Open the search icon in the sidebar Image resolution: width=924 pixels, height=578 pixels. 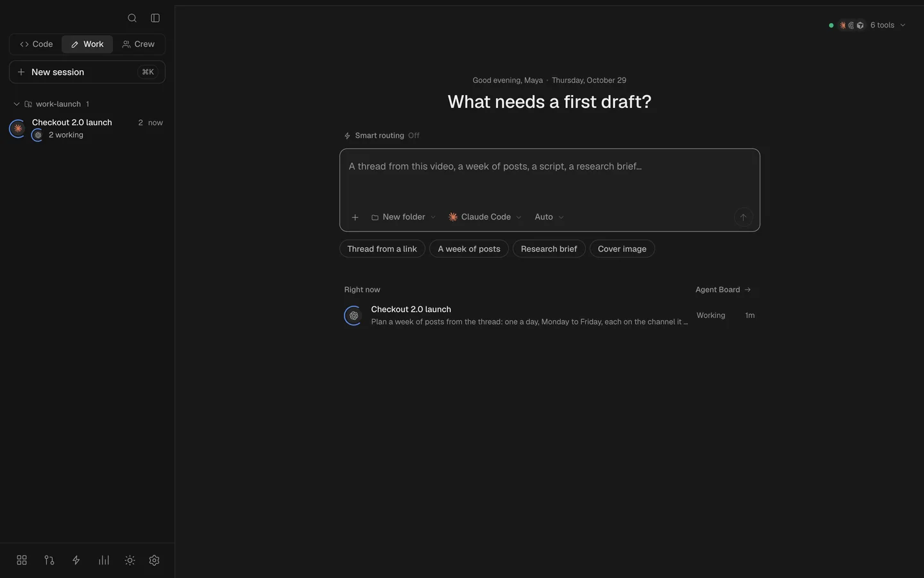coord(132,18)
